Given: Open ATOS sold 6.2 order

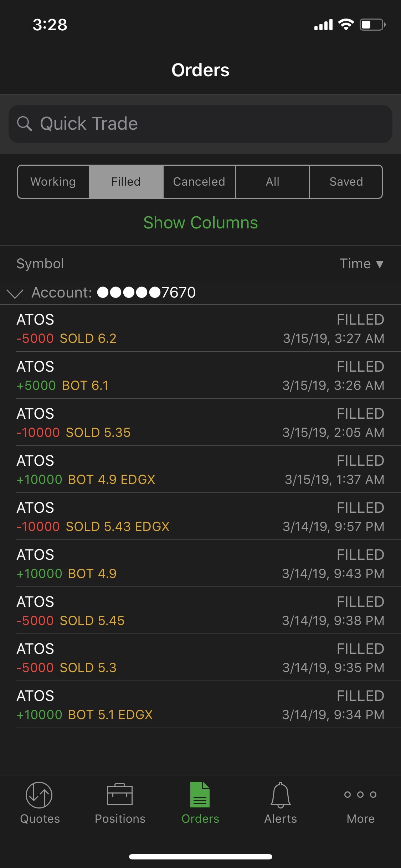Looking at the screenshot, I should (200, 329).
